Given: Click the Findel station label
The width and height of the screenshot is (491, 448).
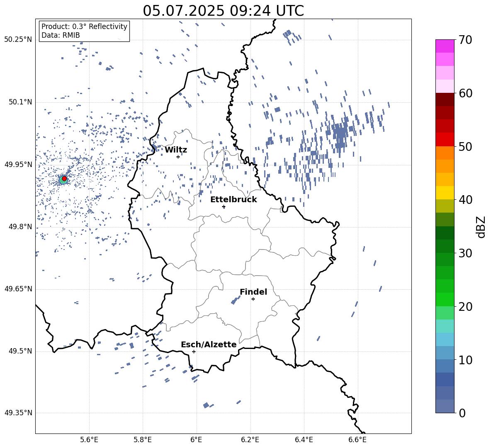Looking at the screenshot, I should [x=253, y=292].
